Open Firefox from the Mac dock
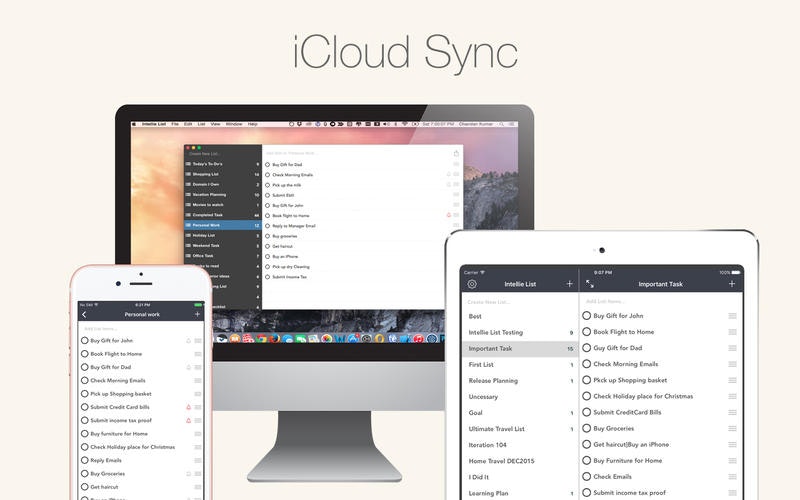The width and height of the screenshot is (800, 500). tap(274, 338)
